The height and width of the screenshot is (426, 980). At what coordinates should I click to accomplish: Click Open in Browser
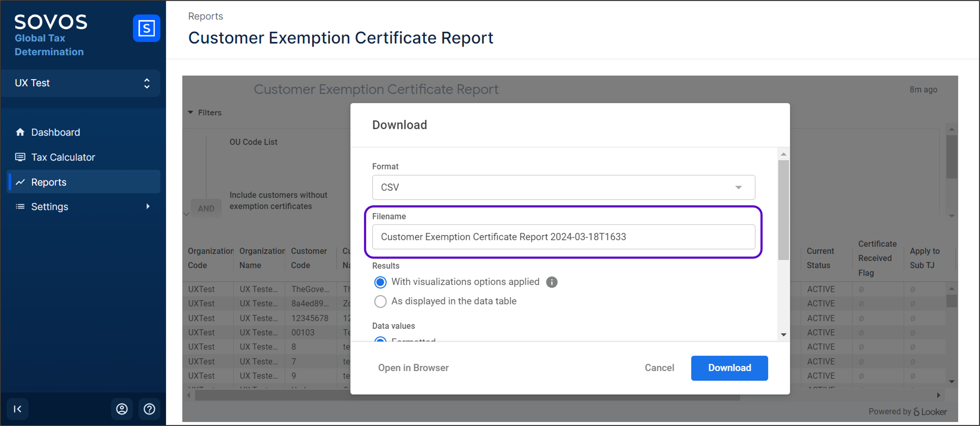click(x=413, y=368)
